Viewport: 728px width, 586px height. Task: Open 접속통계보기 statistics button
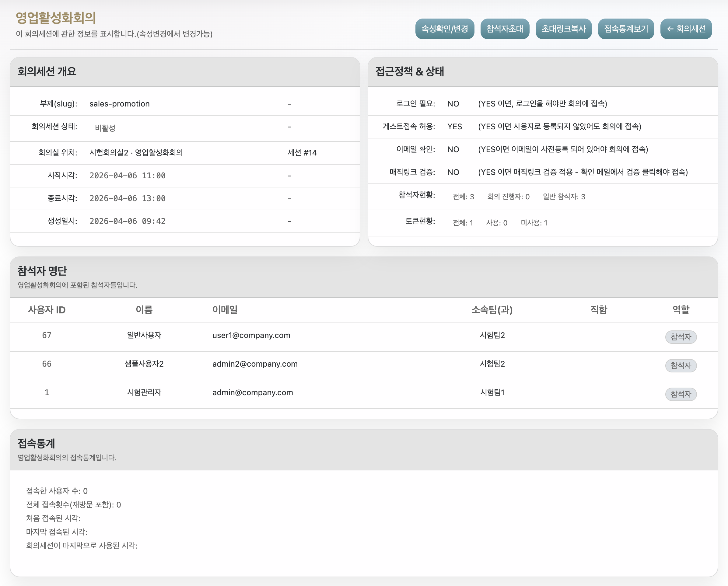626,29
